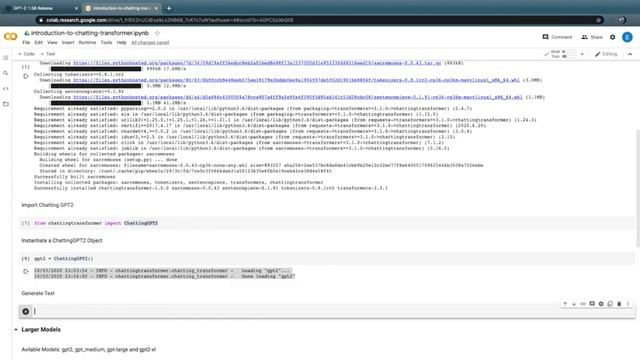The width and height of the screenshot is (640, 360).
Task: Bookmark the page with the browser star
Action: [598, 20]
